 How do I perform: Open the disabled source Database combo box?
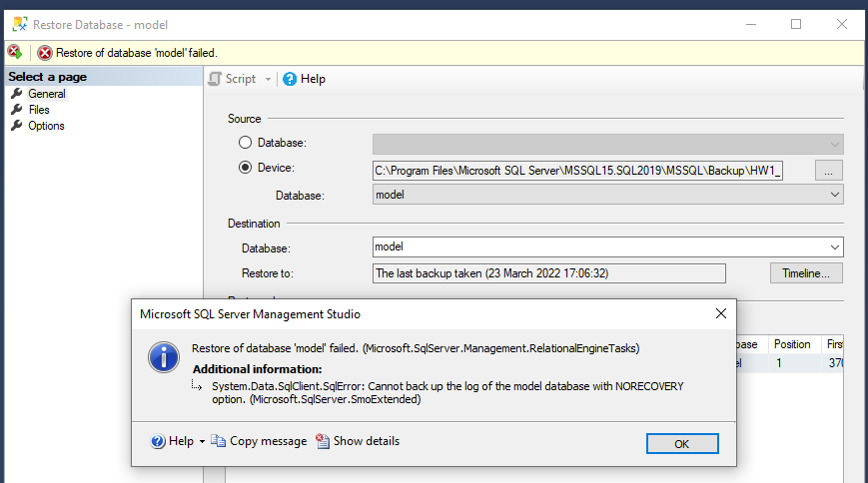click(x=608, y=144)
